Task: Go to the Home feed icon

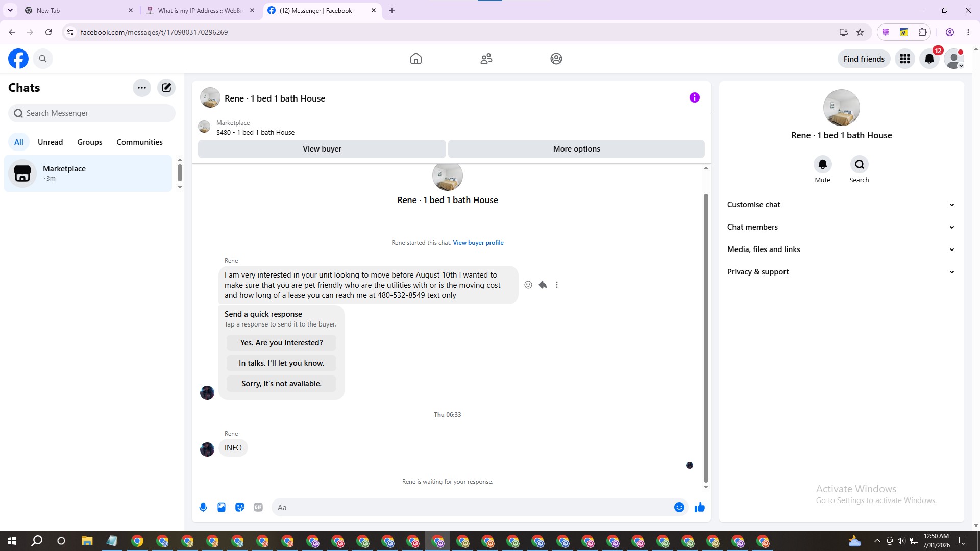Action: 416,59
